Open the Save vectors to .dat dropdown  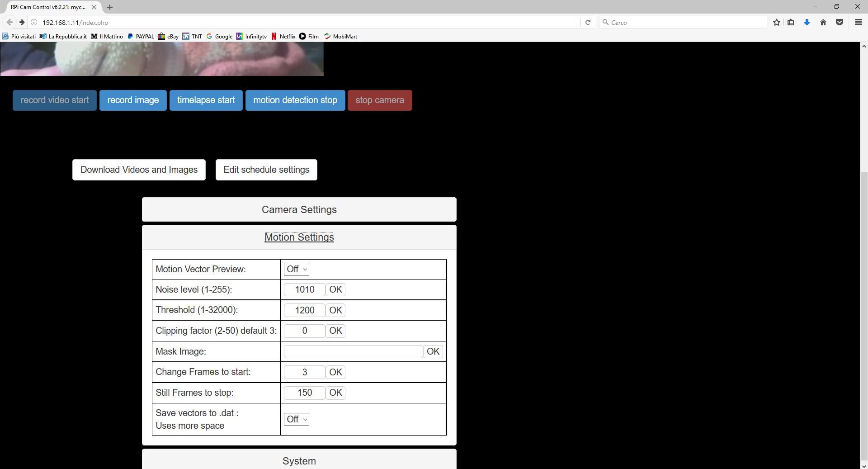[x=297, y=419]
